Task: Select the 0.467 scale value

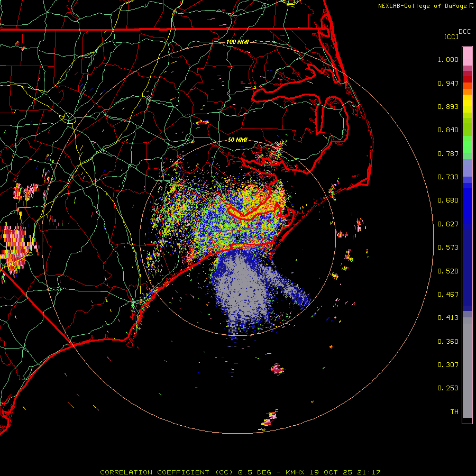Action: click(x=448, y=295)
